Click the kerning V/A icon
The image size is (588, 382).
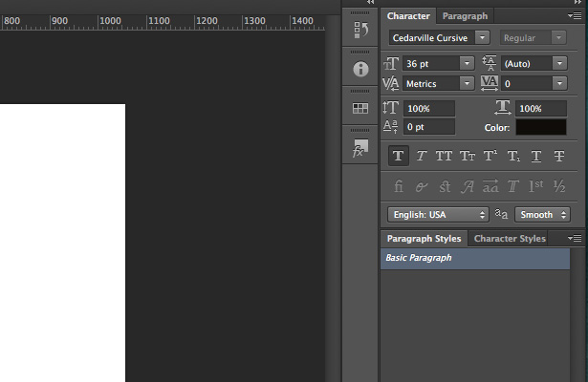pyautogui.click(x=390, y=83)
